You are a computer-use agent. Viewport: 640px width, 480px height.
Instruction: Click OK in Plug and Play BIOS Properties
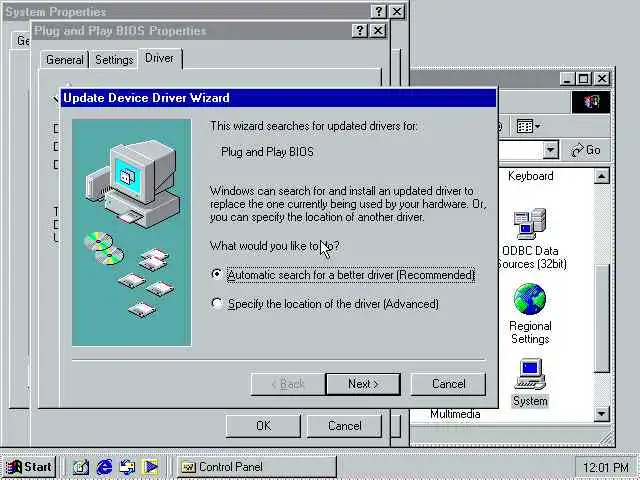click(263, 426)
